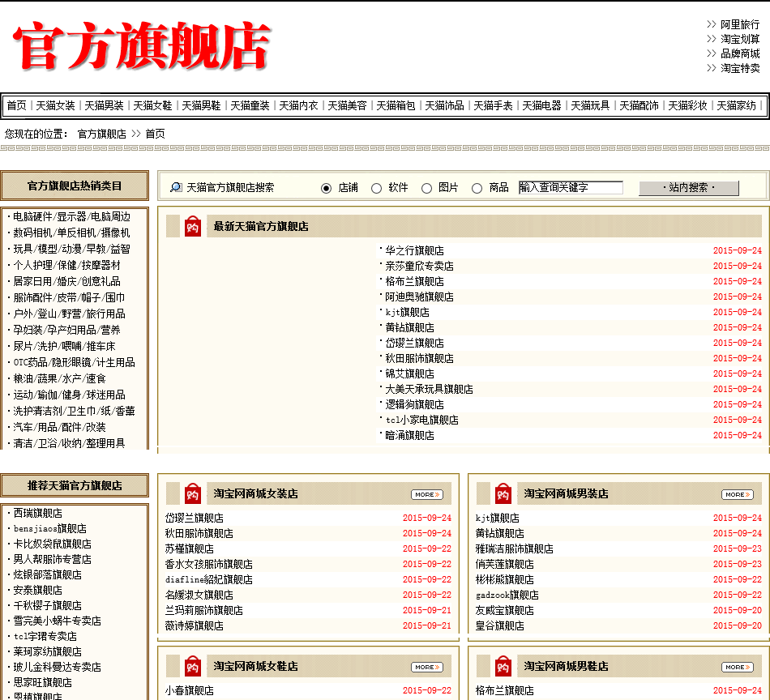
Task: Open category 居家日用/婚庆/创意礼品
Action: pos(66,281)
